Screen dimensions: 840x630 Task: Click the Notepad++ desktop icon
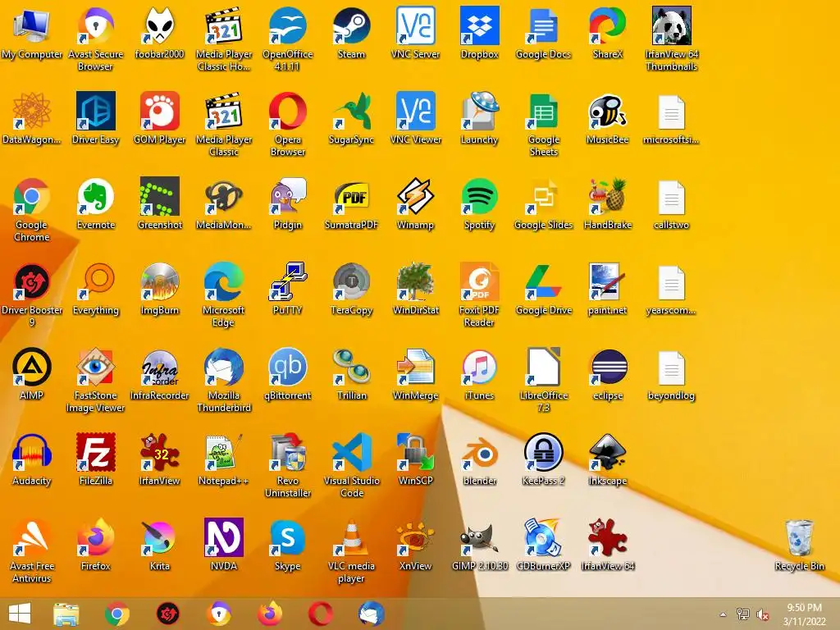pyautogui.click(x=223, y=453)
